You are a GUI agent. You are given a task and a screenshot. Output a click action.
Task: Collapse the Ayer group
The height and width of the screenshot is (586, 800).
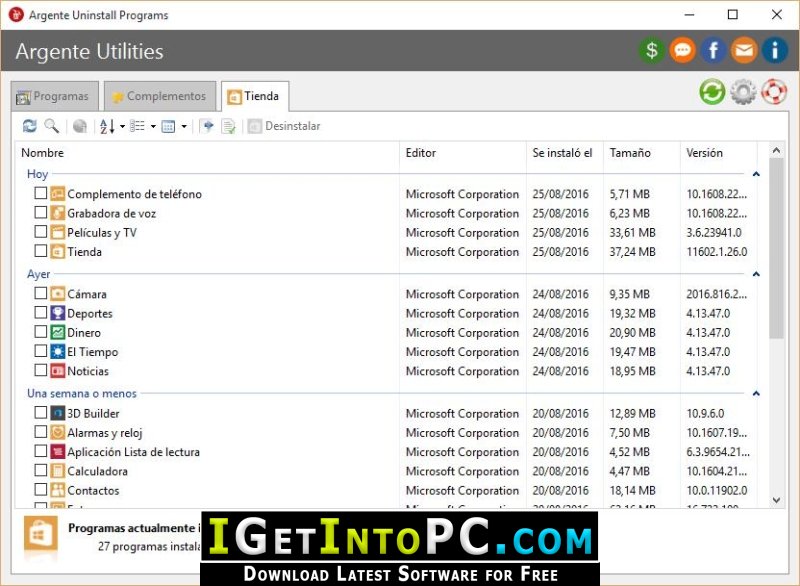756,274
